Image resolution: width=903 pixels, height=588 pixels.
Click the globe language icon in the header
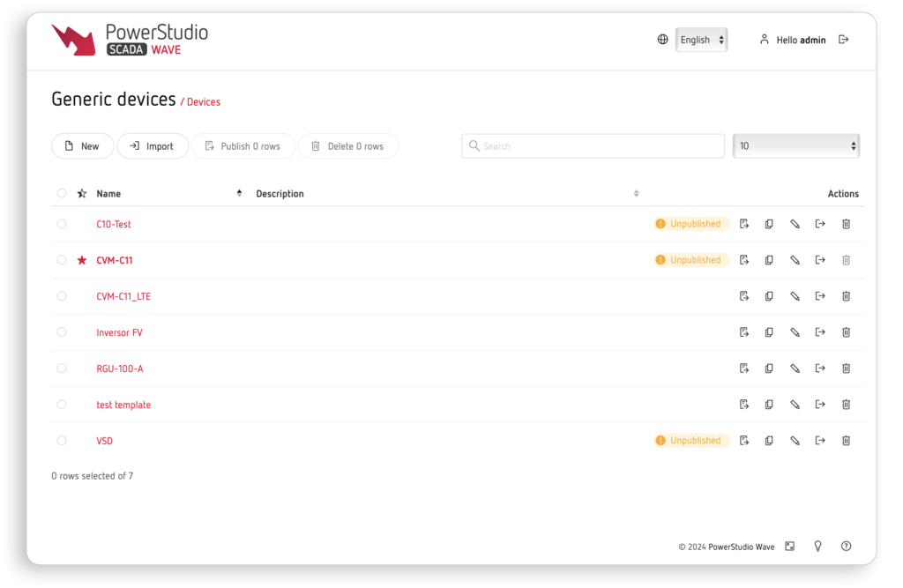[x=662, y=39]
